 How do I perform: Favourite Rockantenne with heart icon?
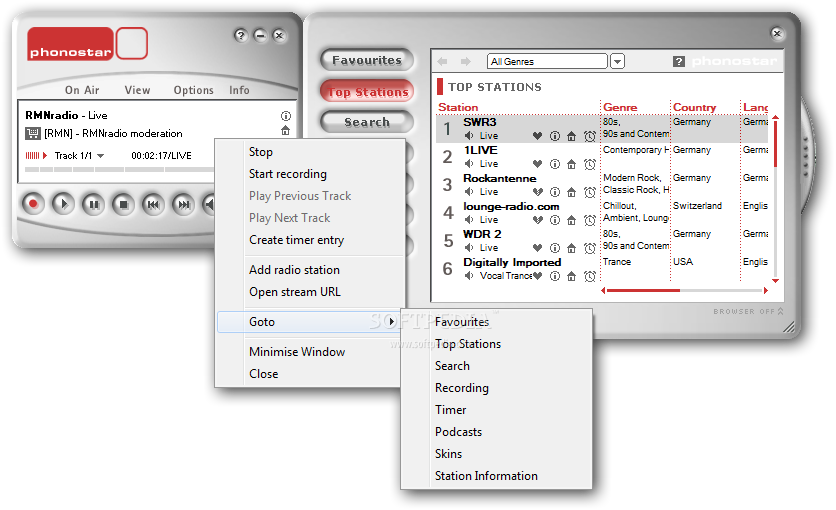coord(537,192)
